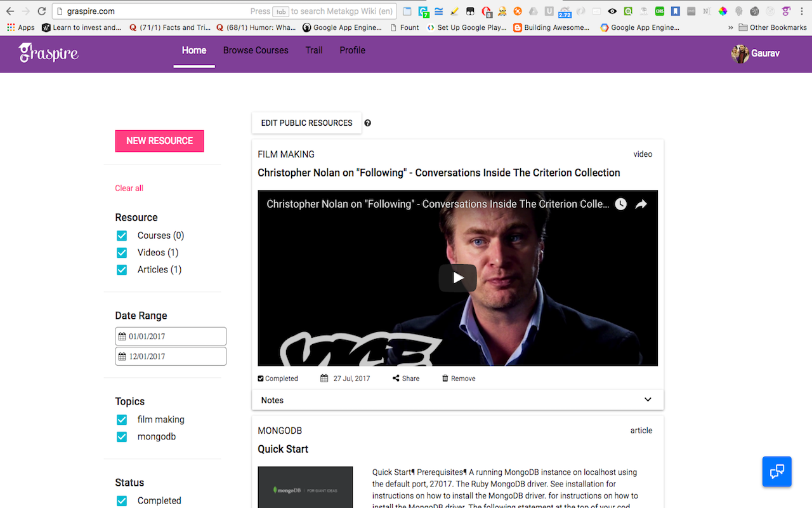The image size is (812, 508).
Task: Click Gaurav's profile avatar
Action: [x=740, y=54]
